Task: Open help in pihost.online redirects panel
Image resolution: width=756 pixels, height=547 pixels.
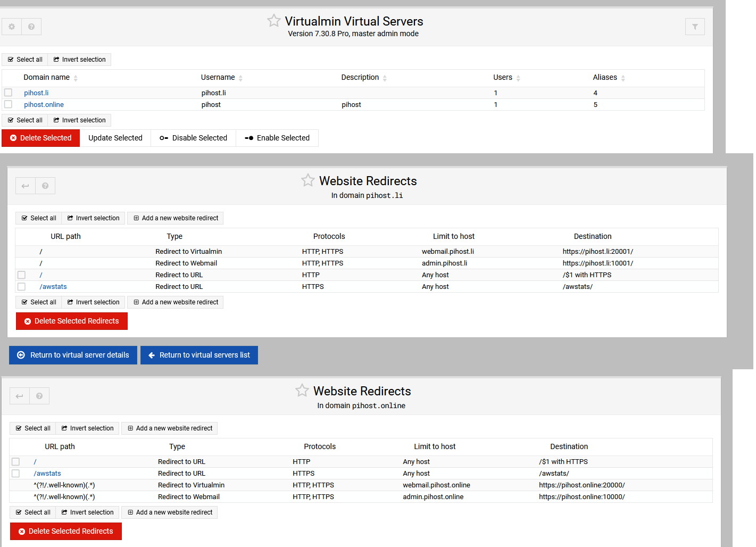Action: click(39, 396)
